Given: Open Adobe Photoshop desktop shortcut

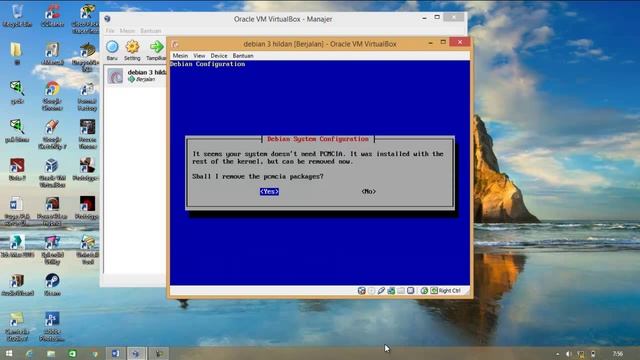Looking at the screenshot, I should (x=52, y=326).
